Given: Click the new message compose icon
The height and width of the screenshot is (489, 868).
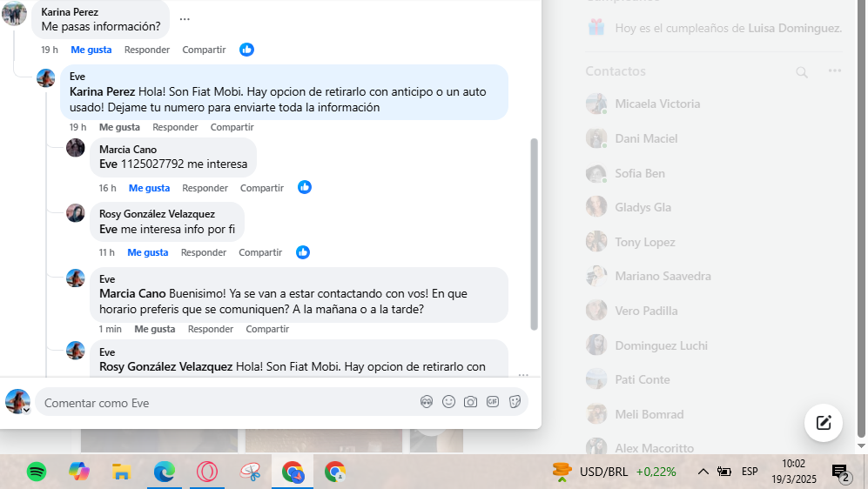Looking at the screenshot, I should tap(823, 423).
